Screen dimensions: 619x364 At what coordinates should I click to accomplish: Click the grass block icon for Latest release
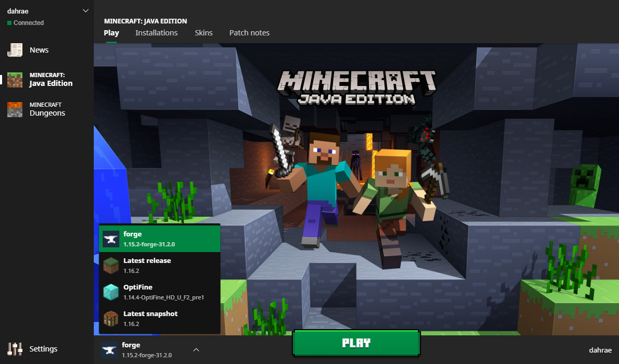tap(109, 265)
